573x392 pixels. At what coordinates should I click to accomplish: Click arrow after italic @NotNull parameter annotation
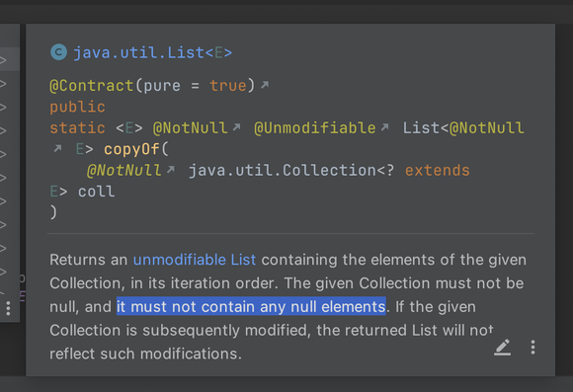(x=171, y=170)
